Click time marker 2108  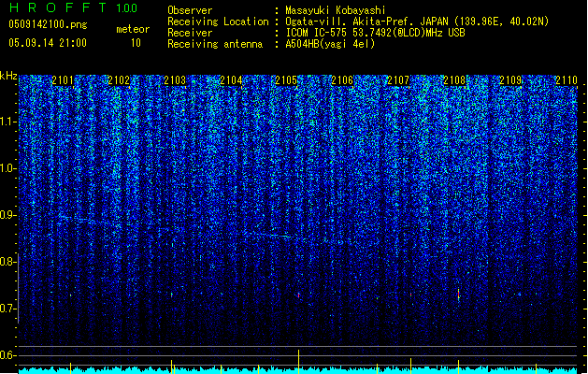(x=454, y=80)
